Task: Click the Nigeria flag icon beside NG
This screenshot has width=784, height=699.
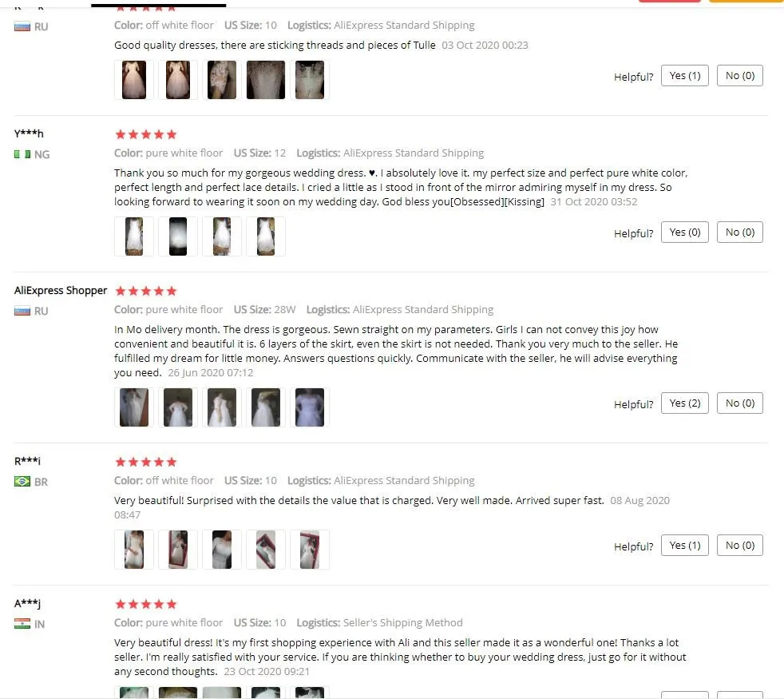Action: coord(22,154)
